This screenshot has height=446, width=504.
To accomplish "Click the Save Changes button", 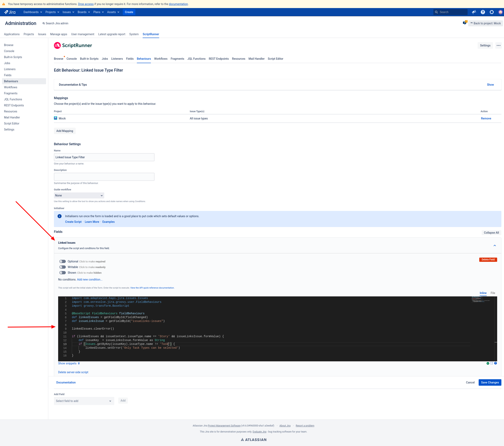I will [x=490, y=382].
